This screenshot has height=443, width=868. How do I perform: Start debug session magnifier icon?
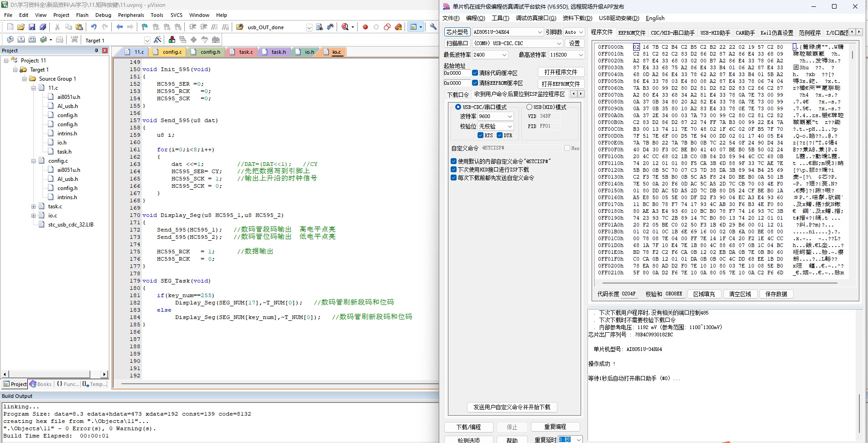(x=345, y=27)
